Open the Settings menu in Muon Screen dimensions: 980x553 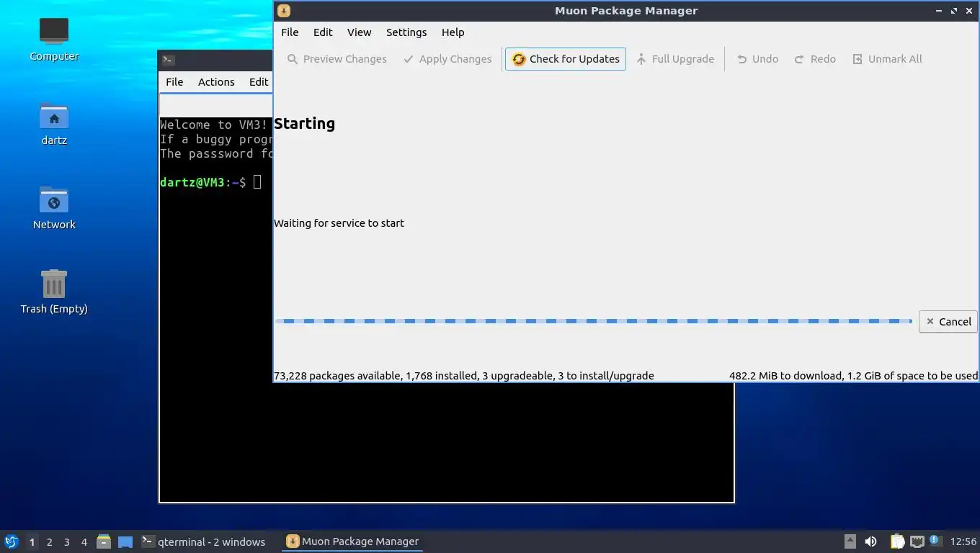406,32
